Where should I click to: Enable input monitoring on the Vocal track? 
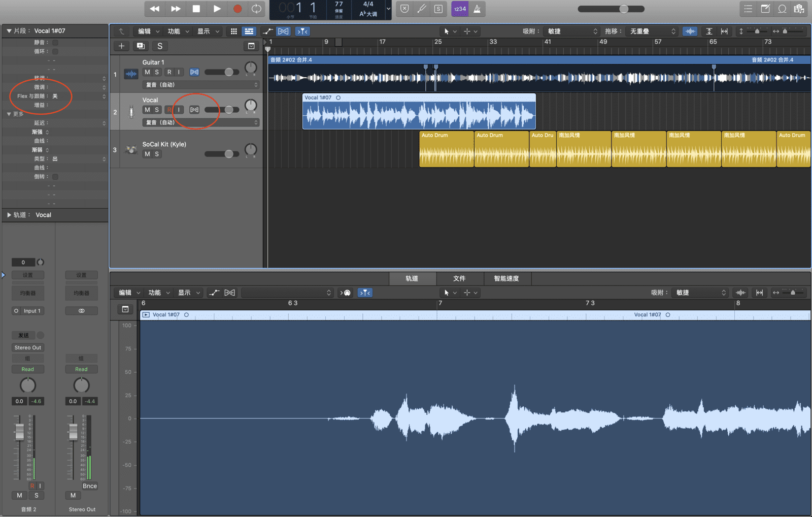[179, 110]
